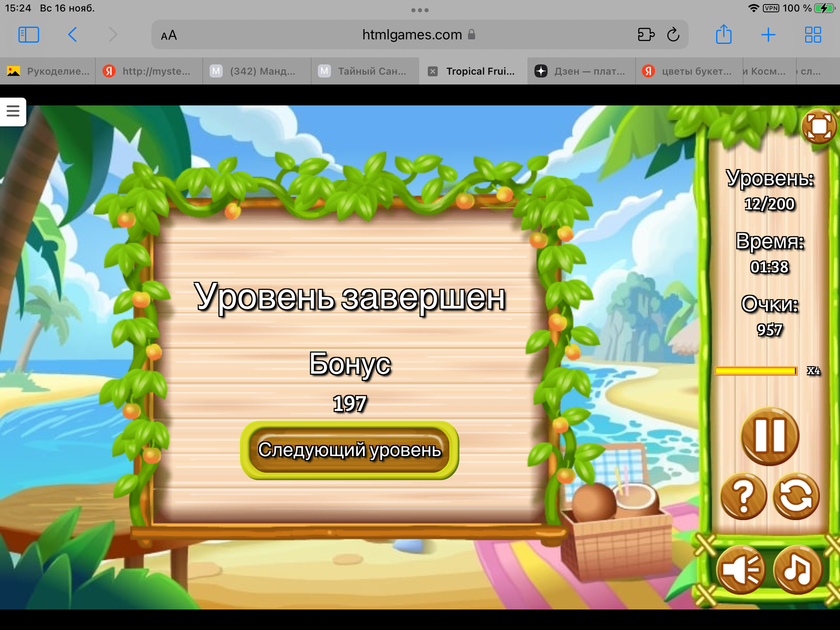Open the Safari extensions puzzle icon
The height and width of the screenshot is (630, 840).
[646, 35]
